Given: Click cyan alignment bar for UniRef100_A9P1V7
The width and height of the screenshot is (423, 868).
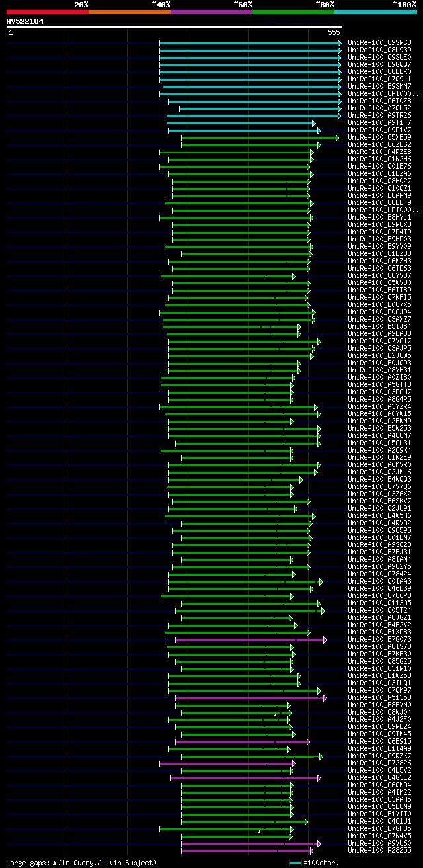Looking at the screenshot, I should coord(244,130).
